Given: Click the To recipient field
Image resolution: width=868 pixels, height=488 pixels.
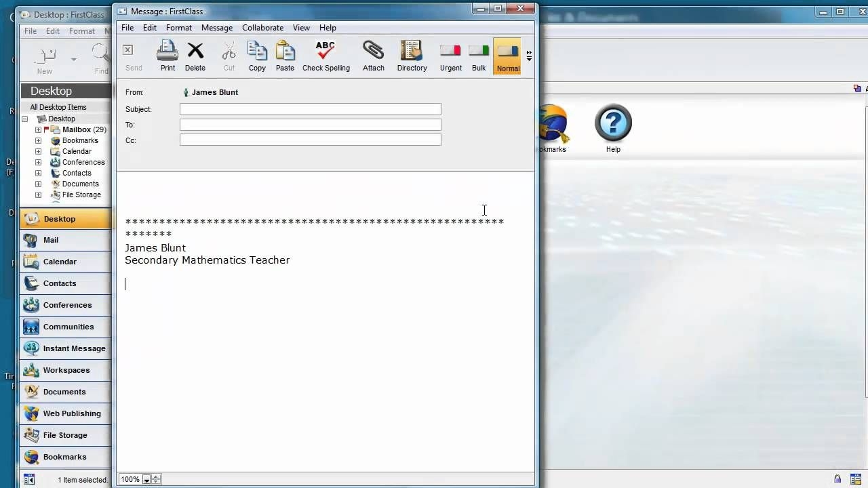Looking at the screenshot, I should click(311, 125).
